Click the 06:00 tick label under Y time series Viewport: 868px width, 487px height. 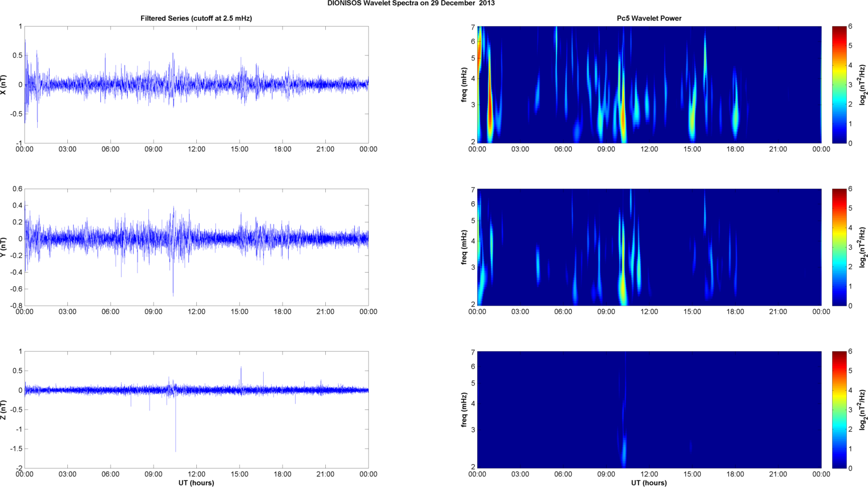tap(111, 312)
